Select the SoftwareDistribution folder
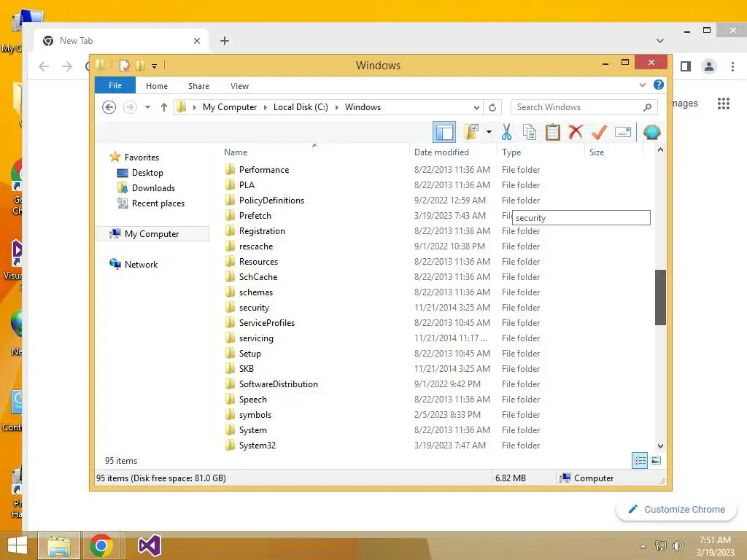747x560 pixels. point(278,384)
